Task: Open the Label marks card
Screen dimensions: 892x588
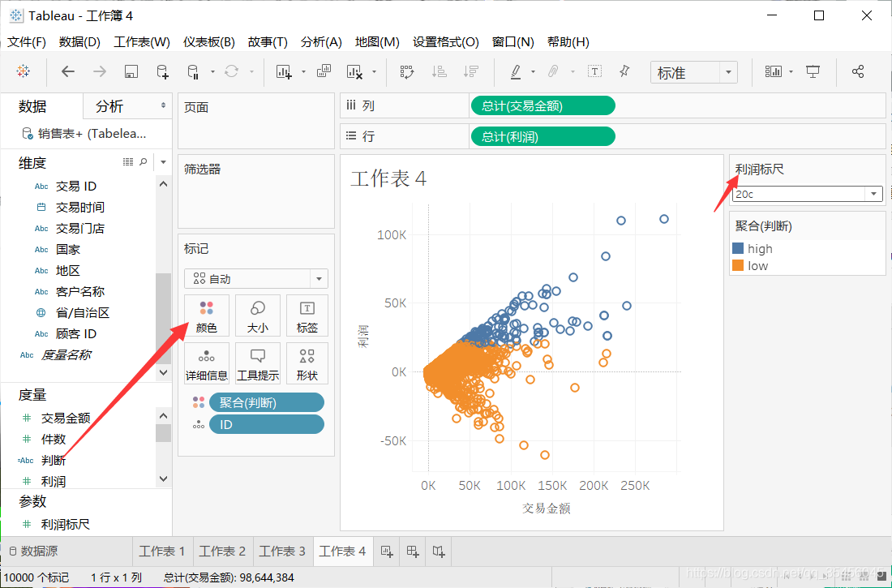Action: (307, 316)
